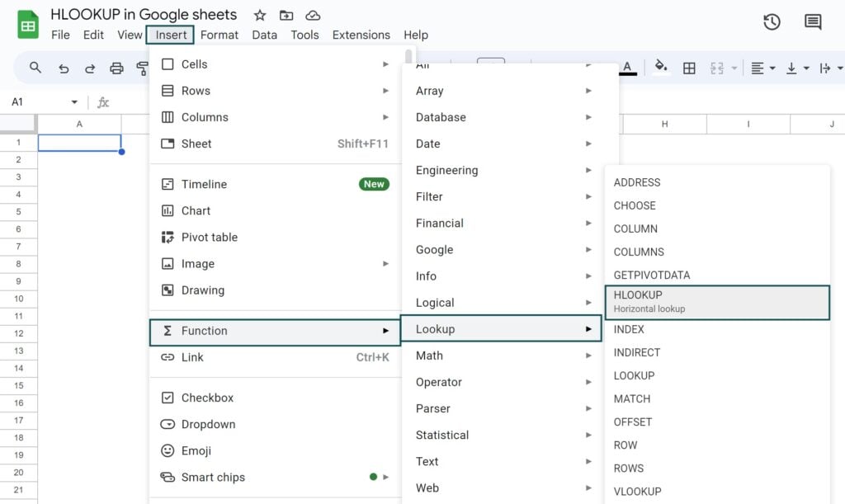Screen dimensions: 845x504
Task: Insert a new Sheet
Action: (275, 144)
